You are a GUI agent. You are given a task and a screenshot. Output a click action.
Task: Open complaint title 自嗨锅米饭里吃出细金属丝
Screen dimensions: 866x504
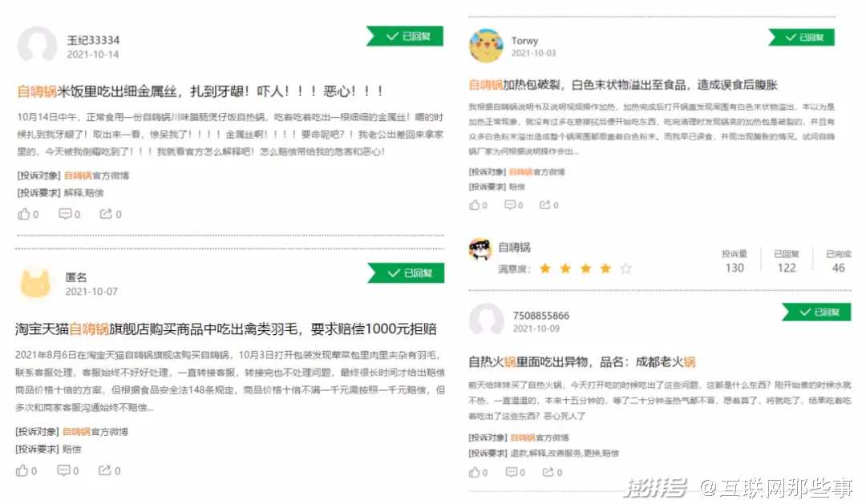point(200,91)
